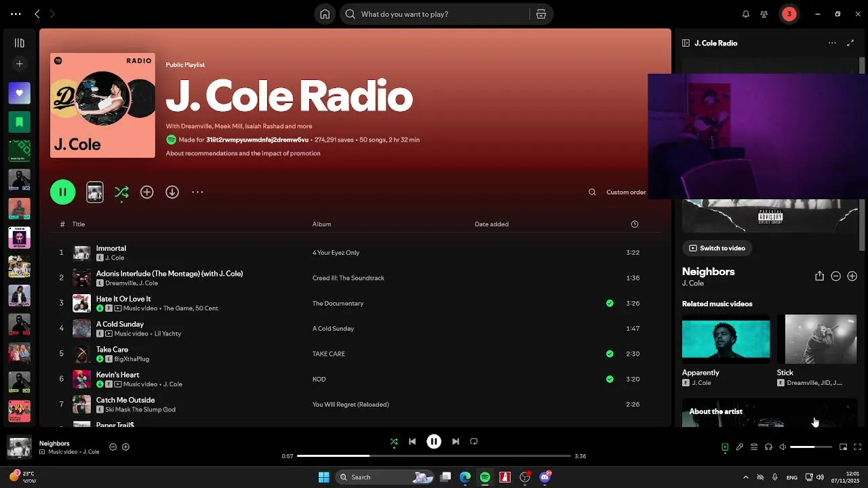Open J. Cole Radio cover art
Image resolution: width=868 pixels, height=488 pixels.
click(102, 105)
